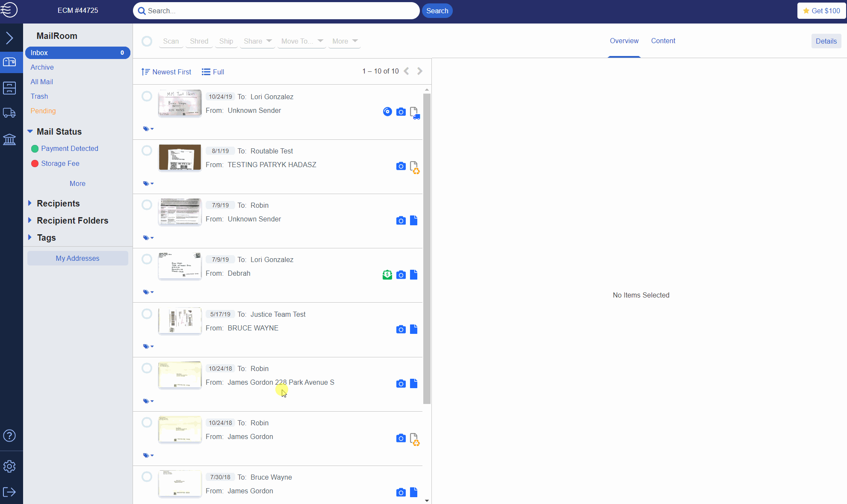Expand the Tags section
Screen dimensions: 847x504
coord(30,237)
